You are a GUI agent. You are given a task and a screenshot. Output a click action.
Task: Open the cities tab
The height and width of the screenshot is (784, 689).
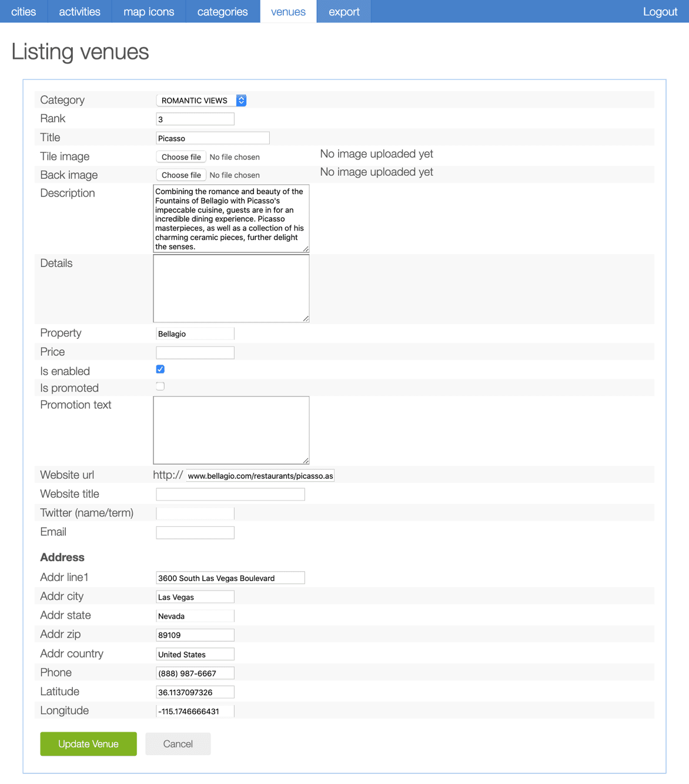click(x=24, y=12)
